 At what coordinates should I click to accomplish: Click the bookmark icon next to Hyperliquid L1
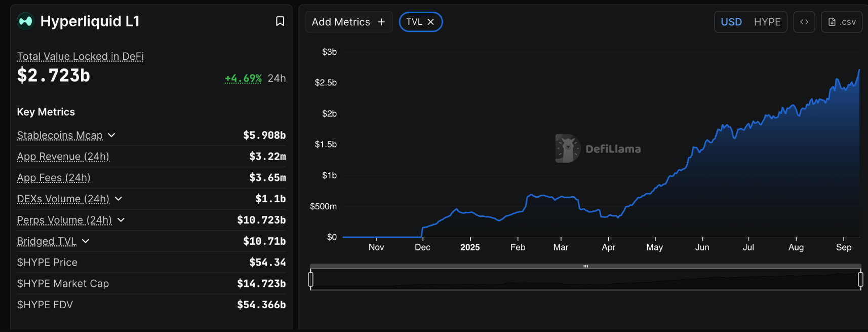pos(280,21)
